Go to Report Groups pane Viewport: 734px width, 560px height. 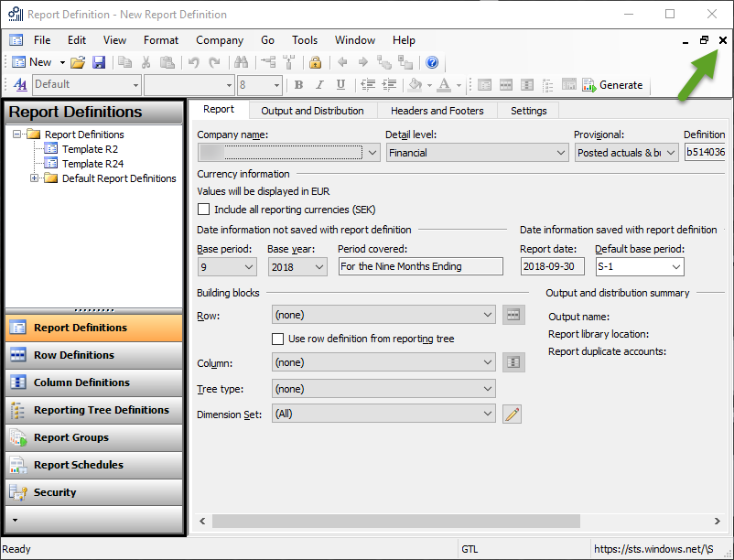pyautogui.click(x=93, y=437)
